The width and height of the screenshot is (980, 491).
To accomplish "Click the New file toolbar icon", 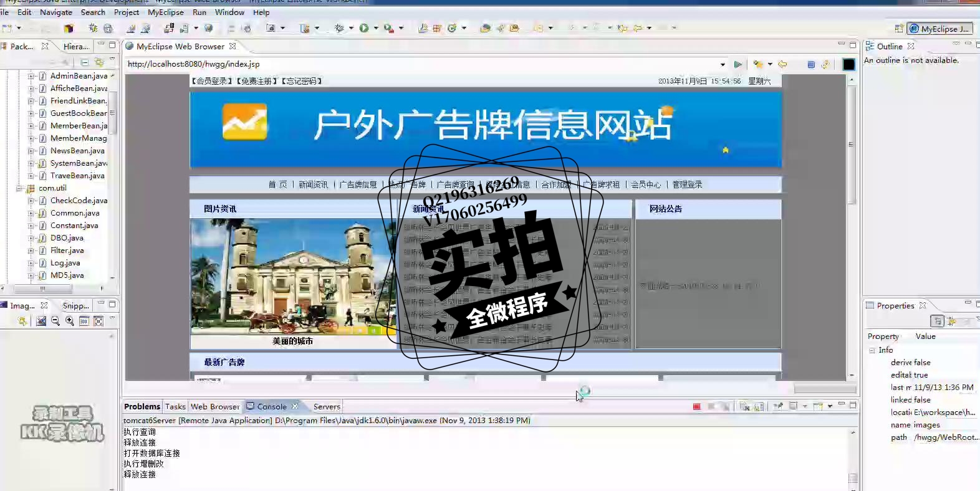I will pyautogui.click(x=7, y=28).
